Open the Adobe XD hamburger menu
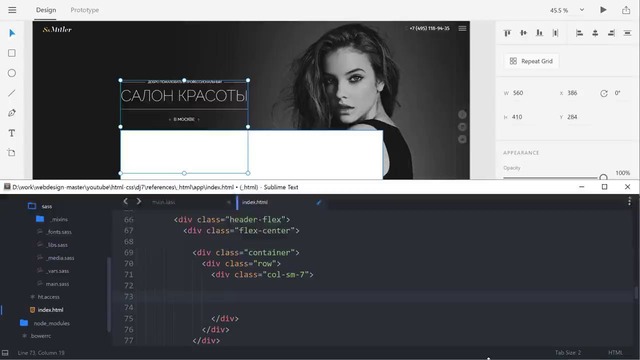Image resolution: width=640 pixels, height=360 pixels. click(12, 10)
